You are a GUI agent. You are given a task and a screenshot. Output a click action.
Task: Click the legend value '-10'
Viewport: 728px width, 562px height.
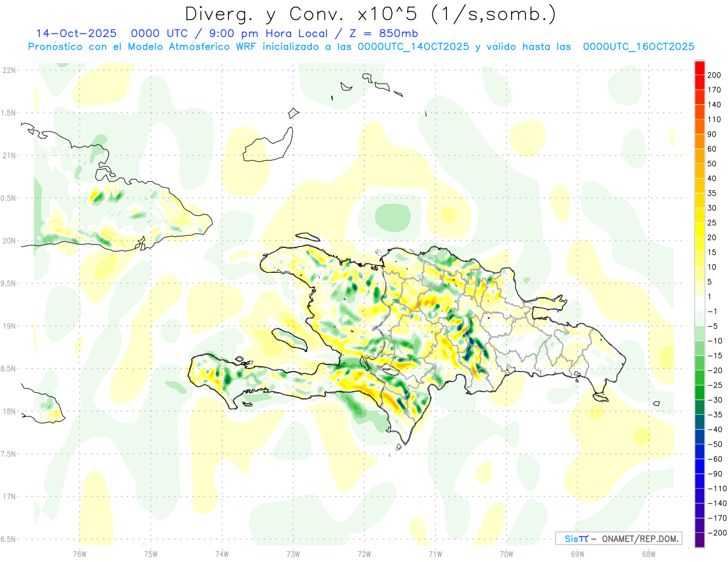point(715,341)
